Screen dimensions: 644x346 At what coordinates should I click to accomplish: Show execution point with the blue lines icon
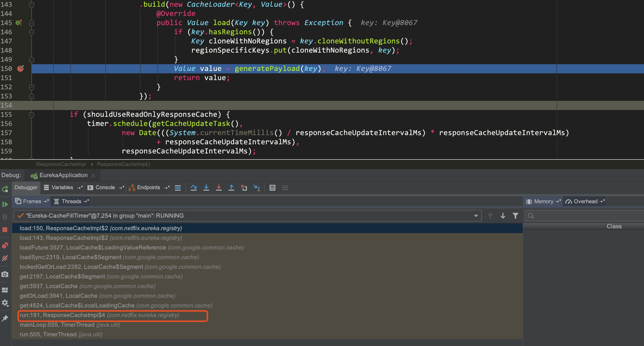(x=178, y=188)
